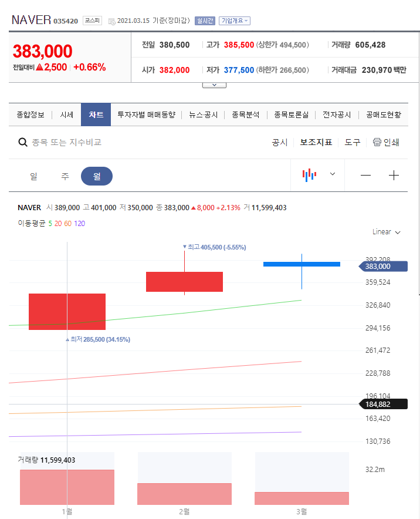Select the 차트 tab
Image resolution: width=420 pixels, height=519 pixels.
coord(96,114)
